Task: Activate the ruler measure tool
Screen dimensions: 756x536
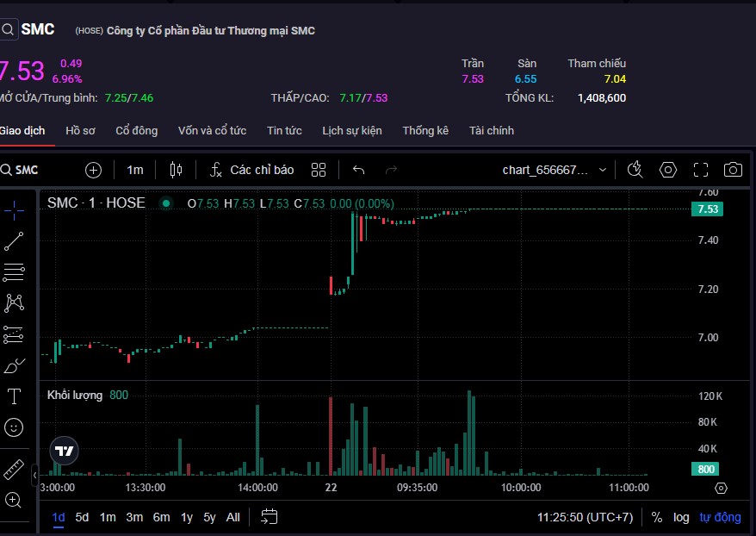Action: (x=14, y=470)
